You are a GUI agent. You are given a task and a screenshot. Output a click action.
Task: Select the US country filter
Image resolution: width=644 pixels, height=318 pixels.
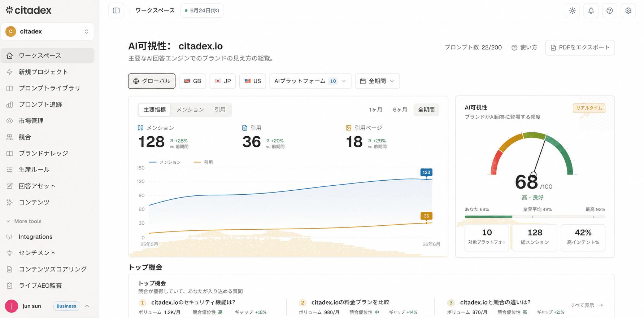tap(253, 81)
